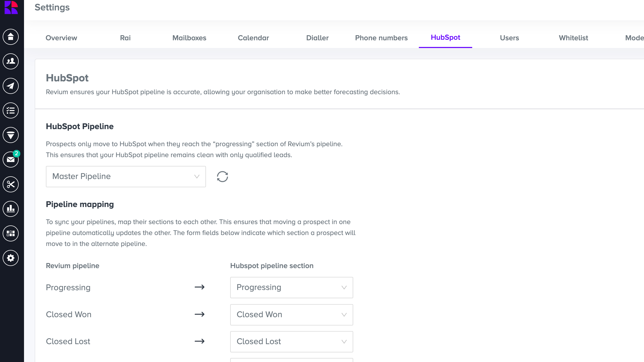Open the Progressing HubSpot section dropdown
The width and height of the screenshot is (644, 362).
291,288
